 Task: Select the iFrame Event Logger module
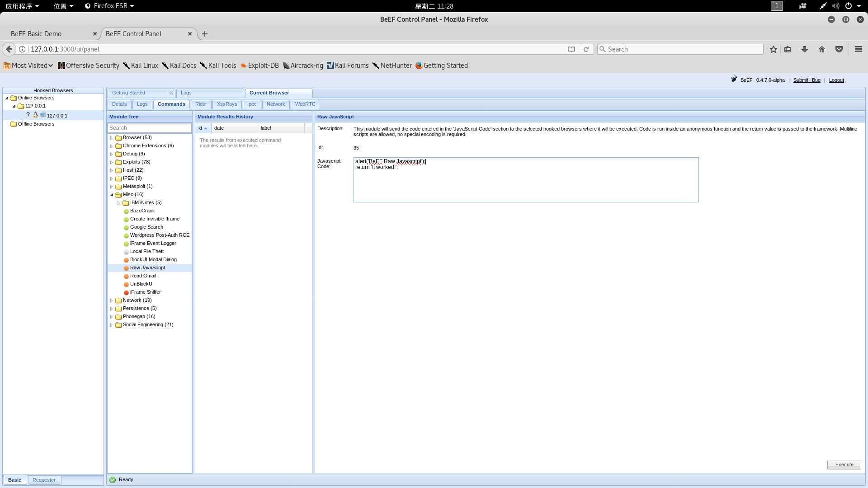(153, 244)
